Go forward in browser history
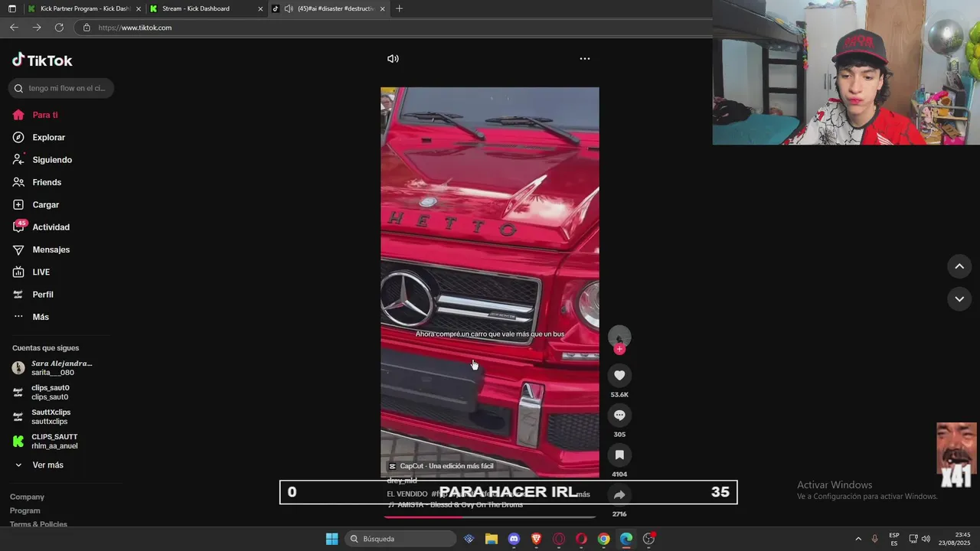980x551 pixels. click(37, 28)
